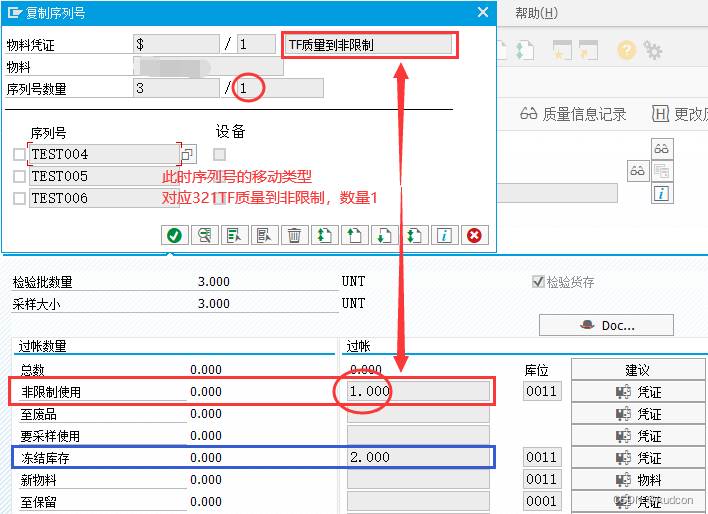Click the select-all icon in dialog toolbar
Screen dimensions: 708x514
pyautogui.click(x=234, y=235)
